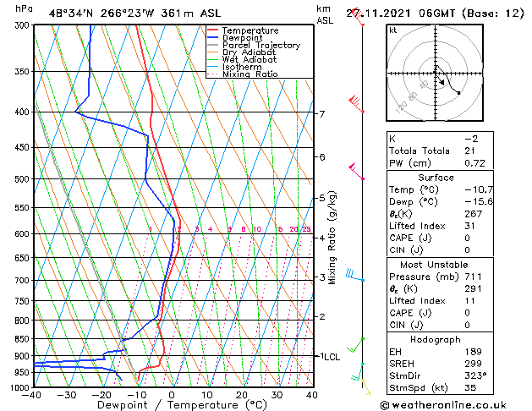The height and width of the screenshot is (411, 532).
Task: Click the hodograph wind plot
Action: [435, 73]
